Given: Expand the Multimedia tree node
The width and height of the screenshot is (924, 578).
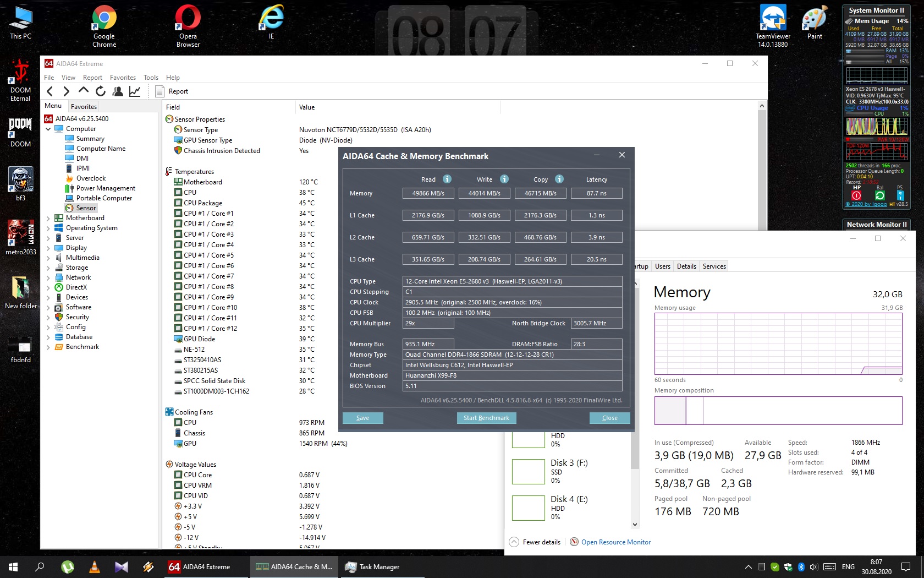Looking at the screenshot, I should (48, 258).
